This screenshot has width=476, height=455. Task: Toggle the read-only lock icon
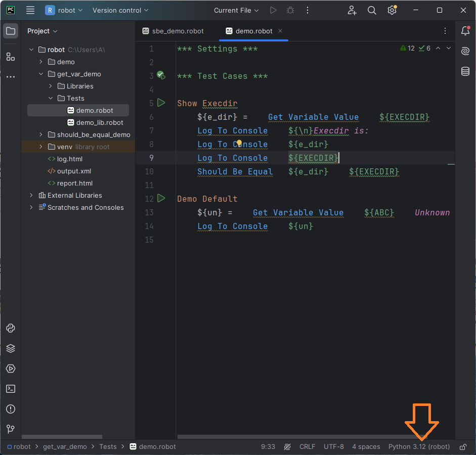pos(463,447)
